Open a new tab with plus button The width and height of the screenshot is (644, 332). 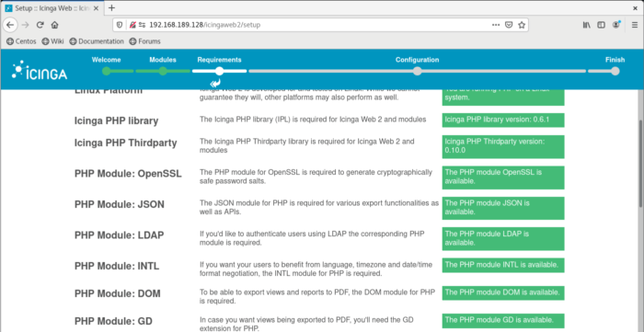(111, 7)
